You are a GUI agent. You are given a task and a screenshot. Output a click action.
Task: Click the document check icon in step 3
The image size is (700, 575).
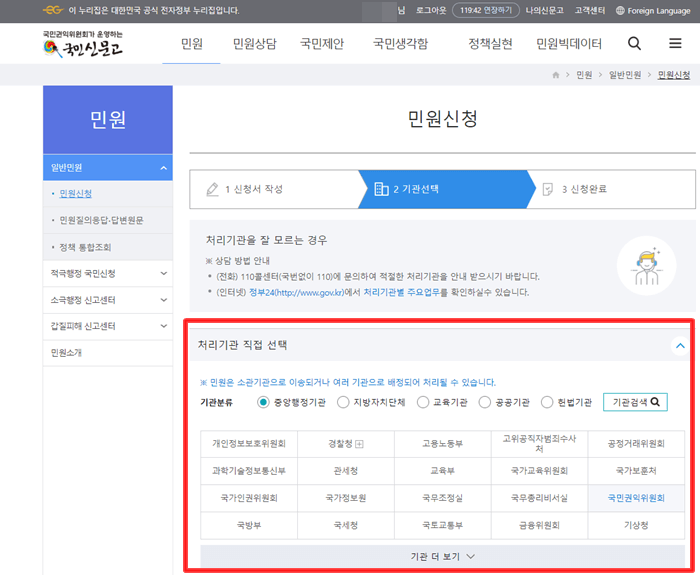click(x=547, y=189)
